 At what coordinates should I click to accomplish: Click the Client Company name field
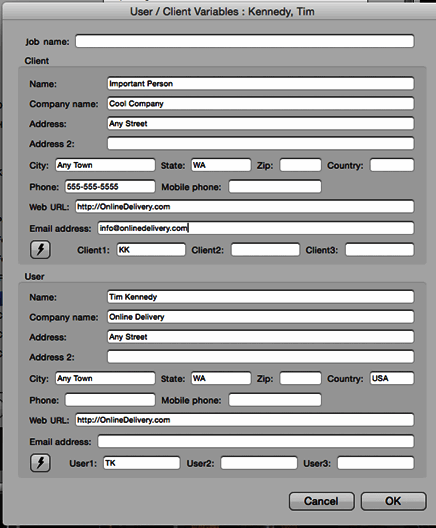pyautogui.click(x=261, y=103)
